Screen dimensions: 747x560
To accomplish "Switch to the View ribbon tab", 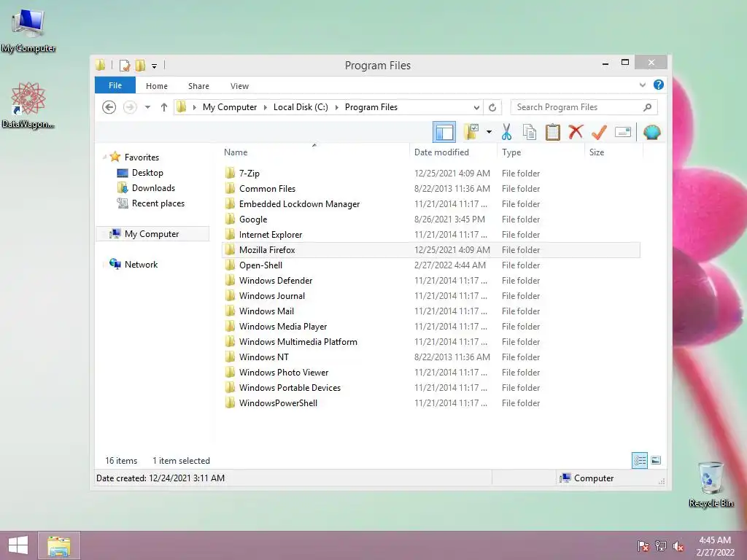I will (239, 86).
